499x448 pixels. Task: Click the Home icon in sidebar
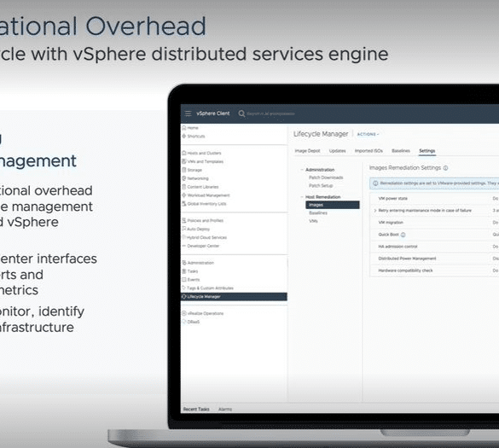tap(184, 128)
